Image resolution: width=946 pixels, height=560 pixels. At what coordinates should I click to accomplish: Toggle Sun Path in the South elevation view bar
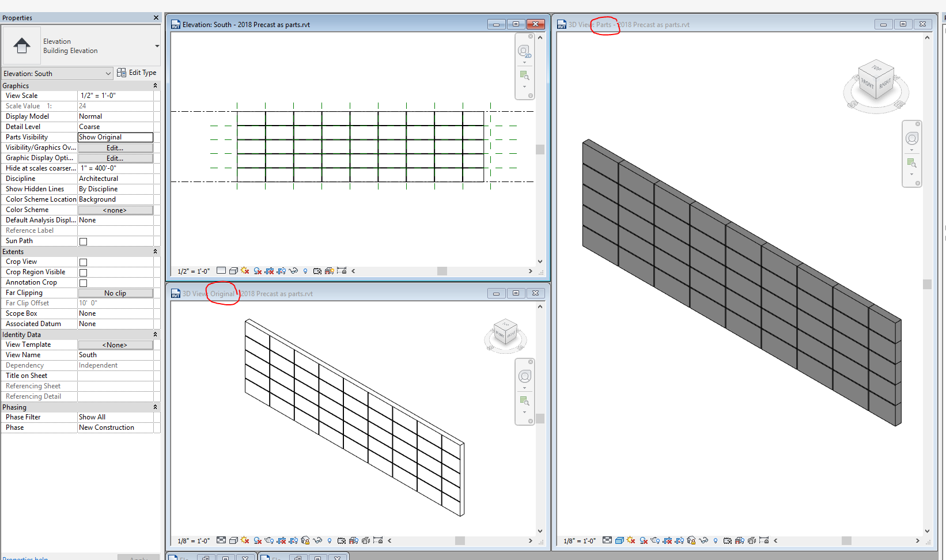coord(245,270)
